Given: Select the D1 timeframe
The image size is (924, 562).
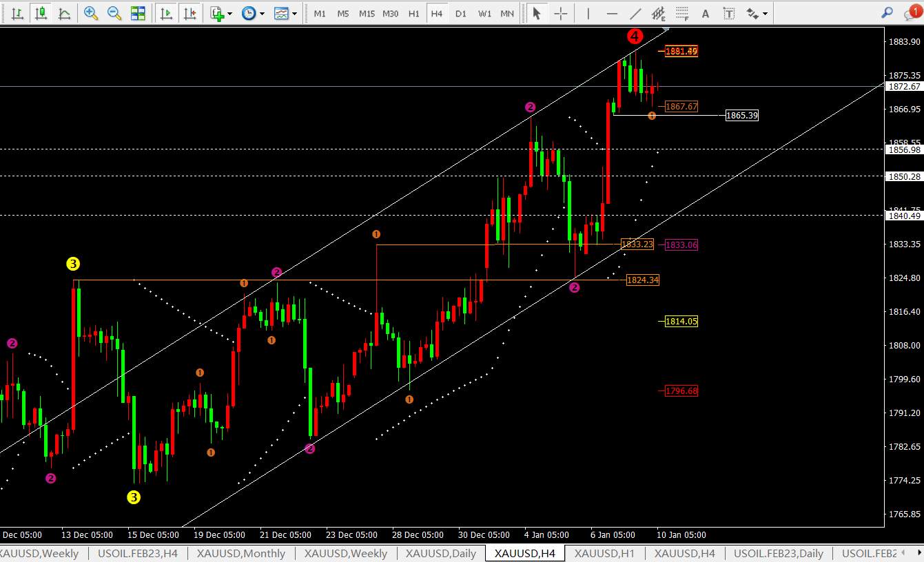Looking at the screenshot, I should 461,14.
